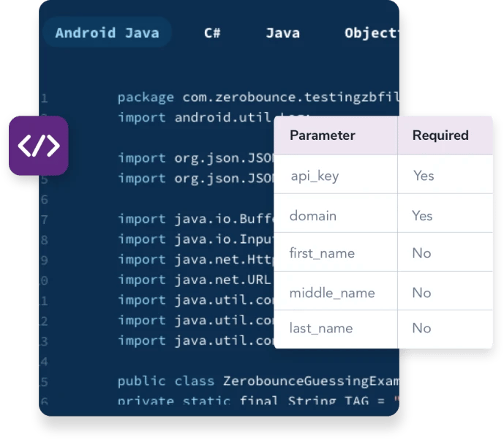
Task: Click the import java.net.Http code line
Action: 195,260
